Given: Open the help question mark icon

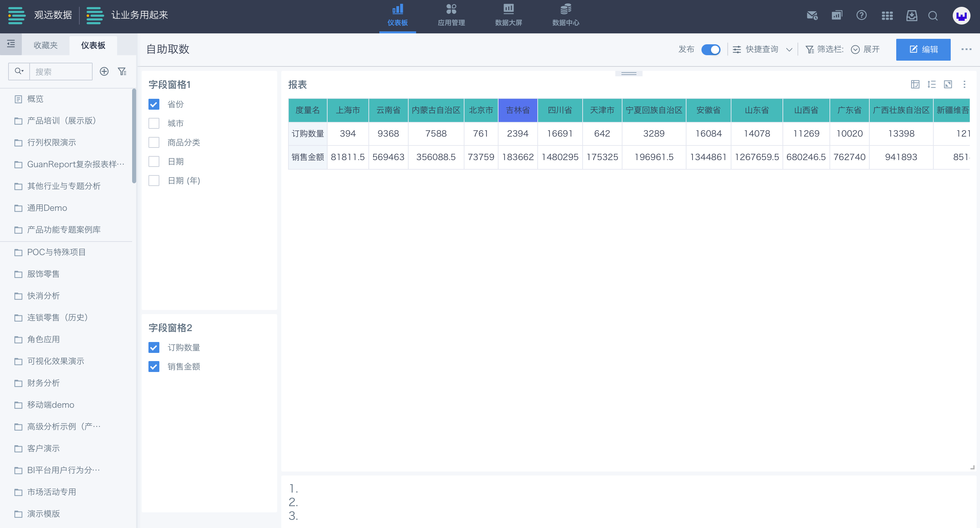Looking at the screenshot, I should pyautogui.click(x=861, y=16).
